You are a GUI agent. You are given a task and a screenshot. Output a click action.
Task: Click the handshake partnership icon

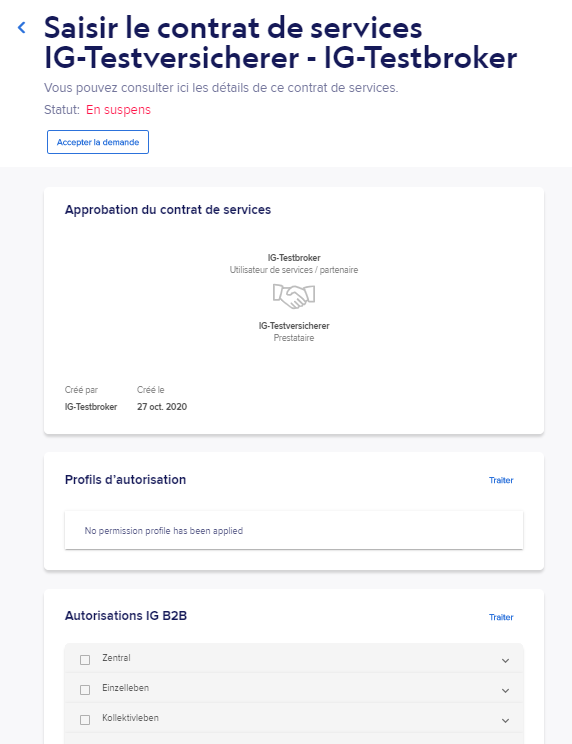coord(294,296)
